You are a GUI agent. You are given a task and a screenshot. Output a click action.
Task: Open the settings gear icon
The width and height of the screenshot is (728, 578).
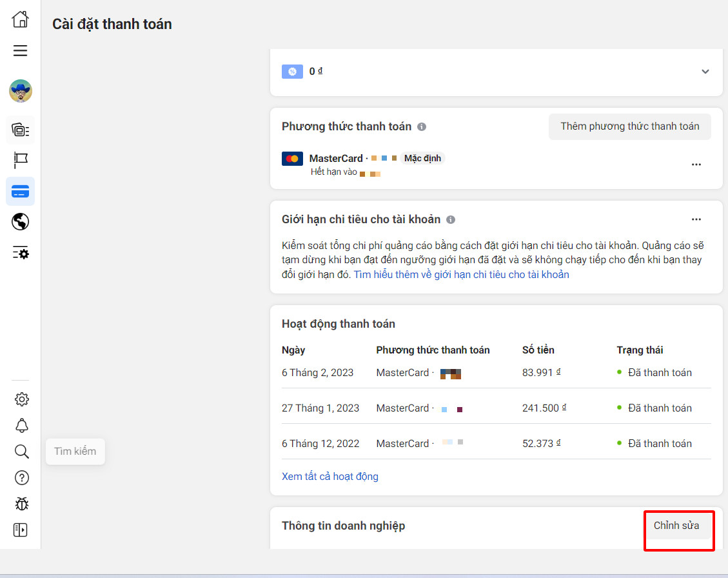pos(21,399)
